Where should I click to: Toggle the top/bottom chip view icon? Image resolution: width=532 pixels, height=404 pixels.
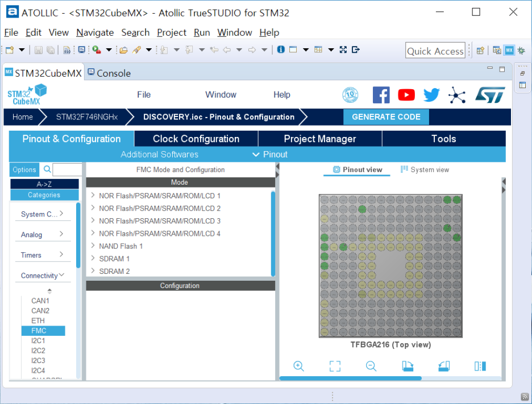click(480, 366)
